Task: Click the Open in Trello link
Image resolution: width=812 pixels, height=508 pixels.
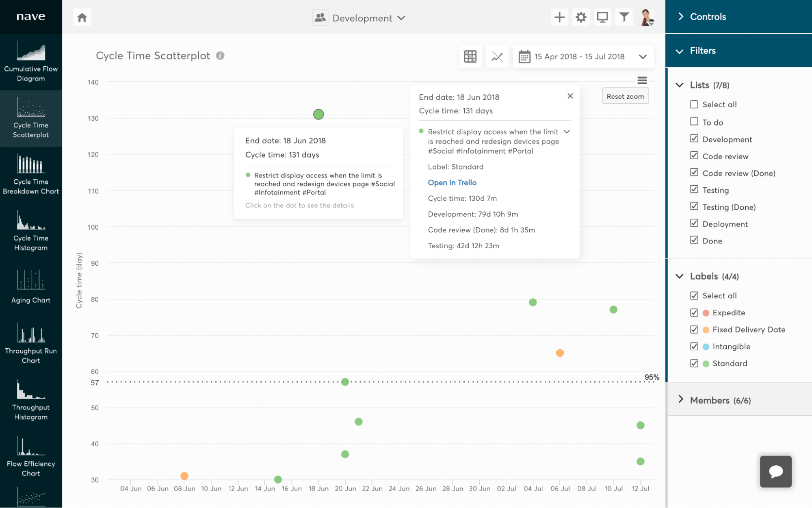Action: 452,182
